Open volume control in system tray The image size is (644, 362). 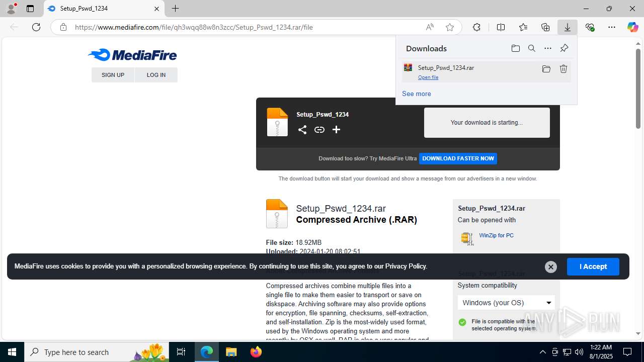pyautogui.click(x=579, y=352)
